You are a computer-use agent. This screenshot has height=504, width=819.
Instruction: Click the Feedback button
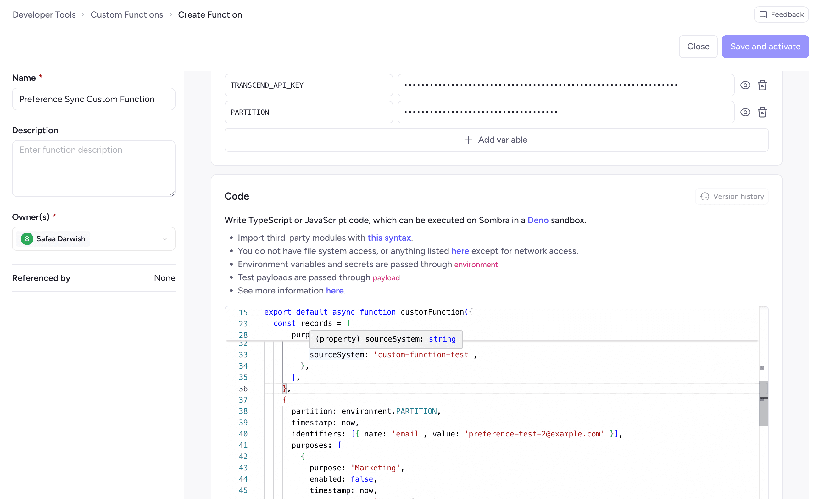(x=781, y=14)
